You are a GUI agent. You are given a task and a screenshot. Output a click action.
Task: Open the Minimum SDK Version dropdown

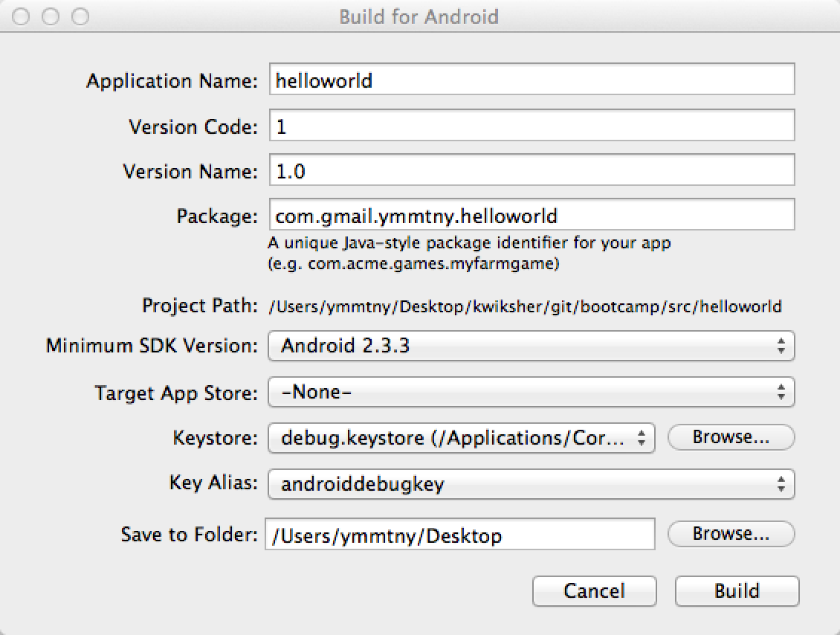tap(531, 346)
